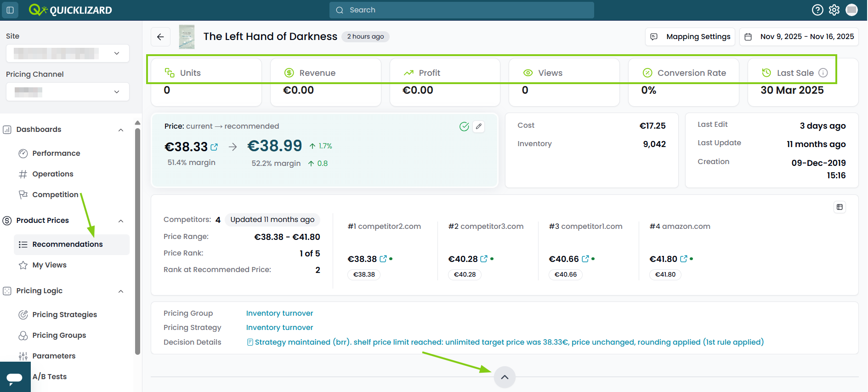Click the "Updated 11 months ago" badge
This screenshot has height=392, width=868.
pyautogui.click(x=272, y=220)
